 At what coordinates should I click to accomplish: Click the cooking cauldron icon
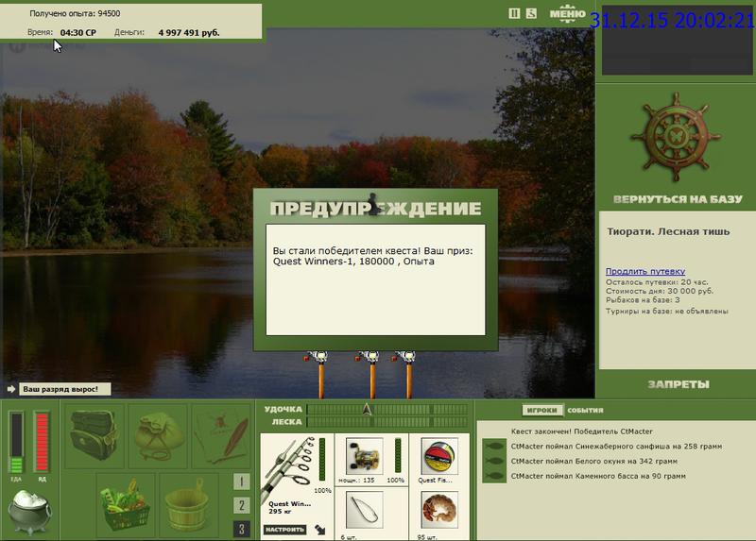tap(30, 512)
